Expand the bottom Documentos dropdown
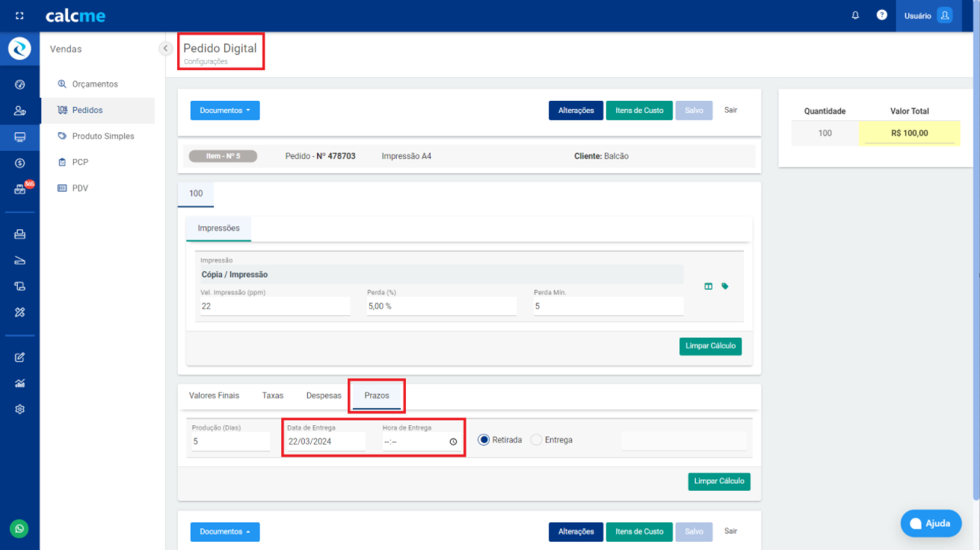Screen dimensions: 980x550 (224, 531)
